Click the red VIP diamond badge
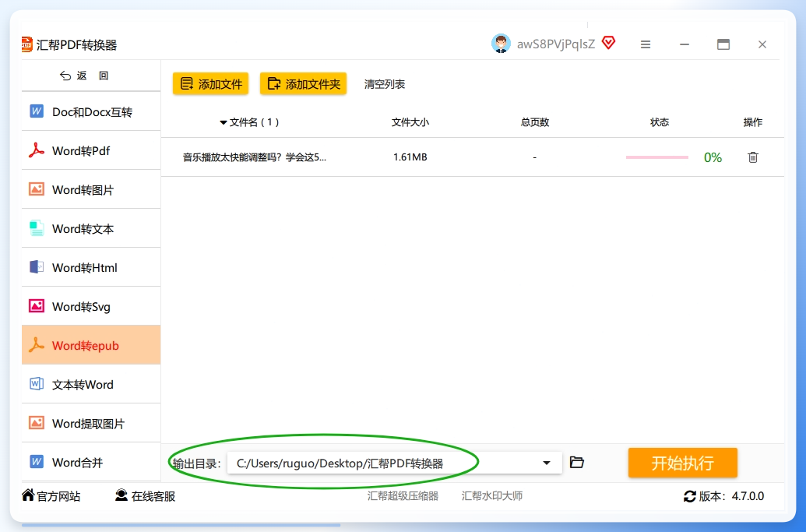 (x=609, y=43)
